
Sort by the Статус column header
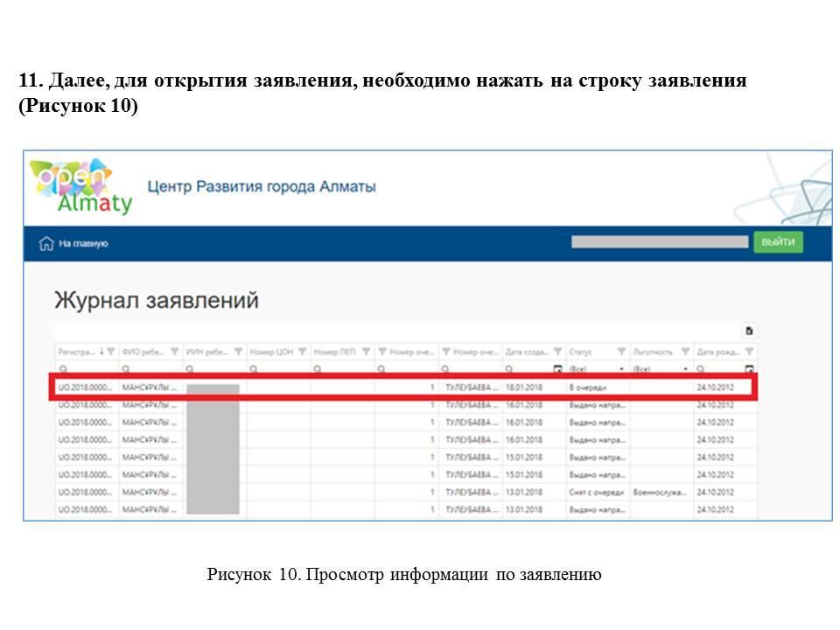click(580, 352)
